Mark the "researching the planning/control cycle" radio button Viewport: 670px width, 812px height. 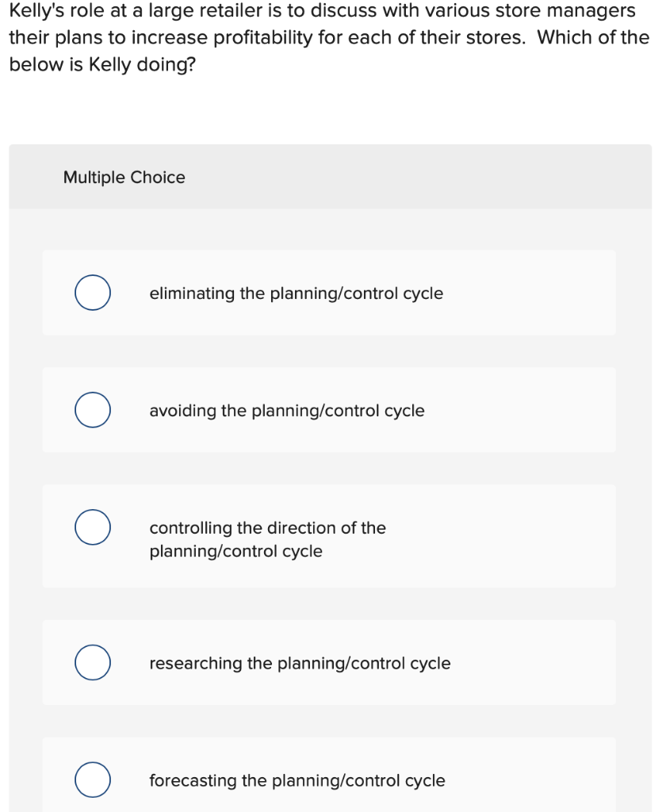(x=93, y=663)
